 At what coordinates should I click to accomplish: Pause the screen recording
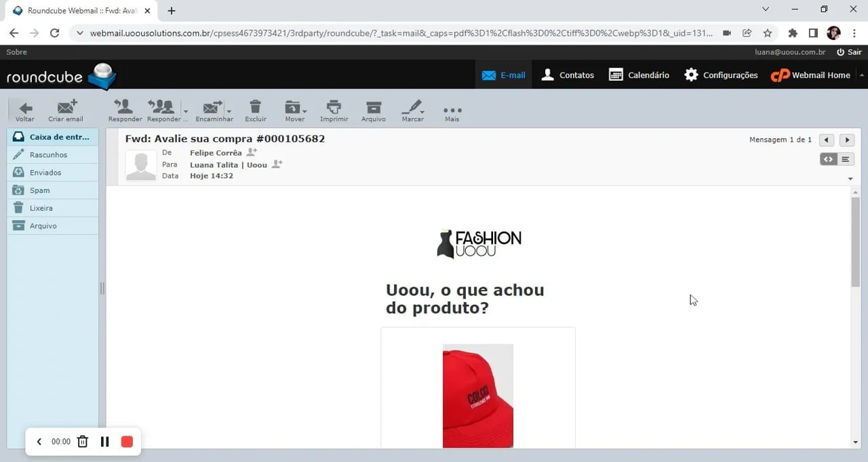[105, 441]
